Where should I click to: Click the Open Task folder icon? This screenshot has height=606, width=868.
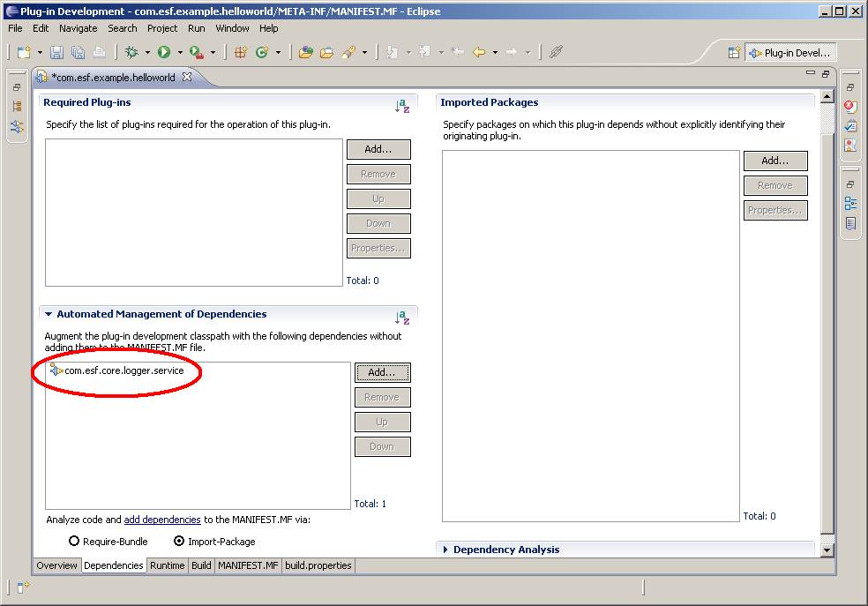pyautogui.click(x=327, y=53)
